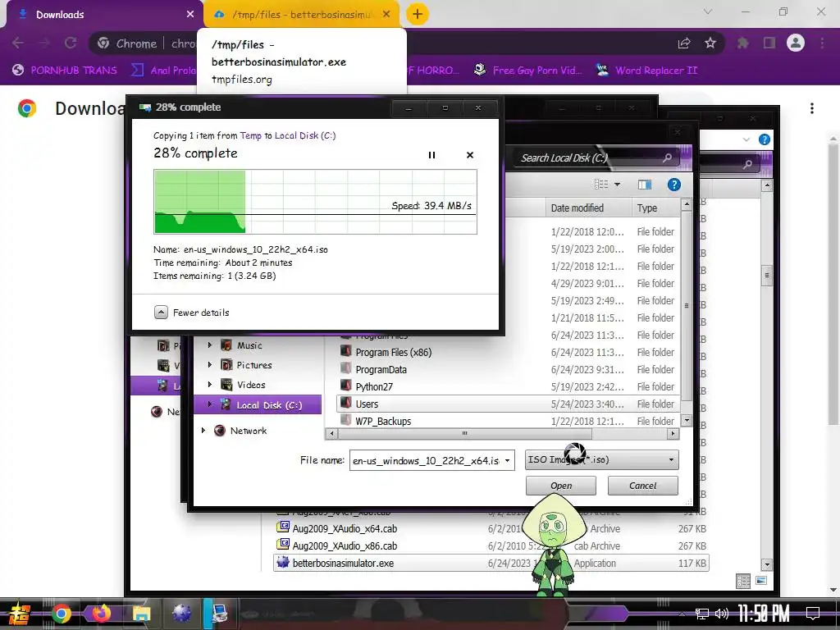Open the taskbar clock showing 11:58 PM
Screen dimensions: 840x630
tap(764, 614)
